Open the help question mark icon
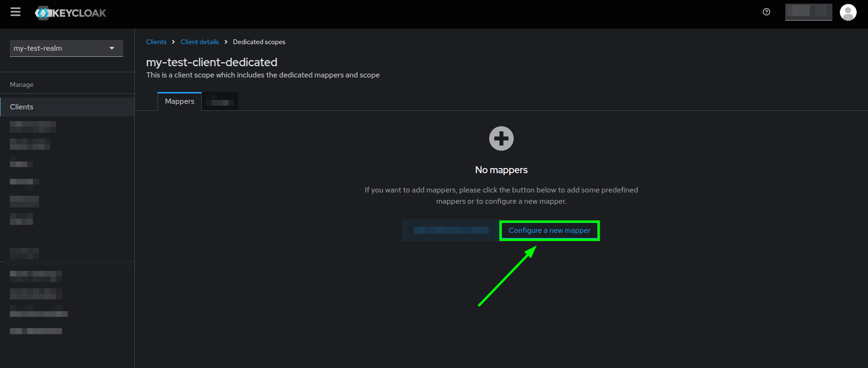The image size is (868, 368). coord(766,12)
